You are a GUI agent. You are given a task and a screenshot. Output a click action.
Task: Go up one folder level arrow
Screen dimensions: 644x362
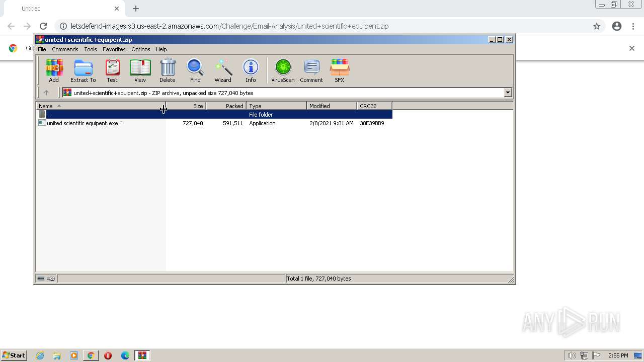pyautogui.click(x=46, y=93)
